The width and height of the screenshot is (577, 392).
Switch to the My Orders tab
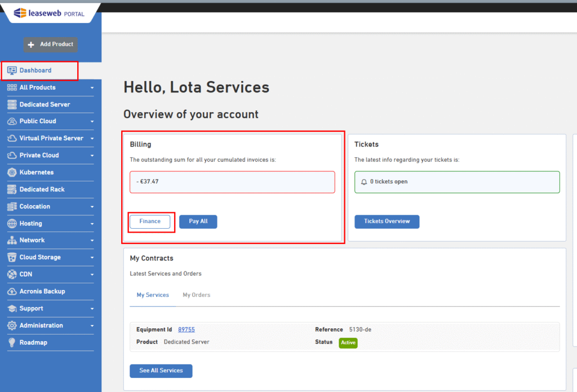(x=196, y=295)
